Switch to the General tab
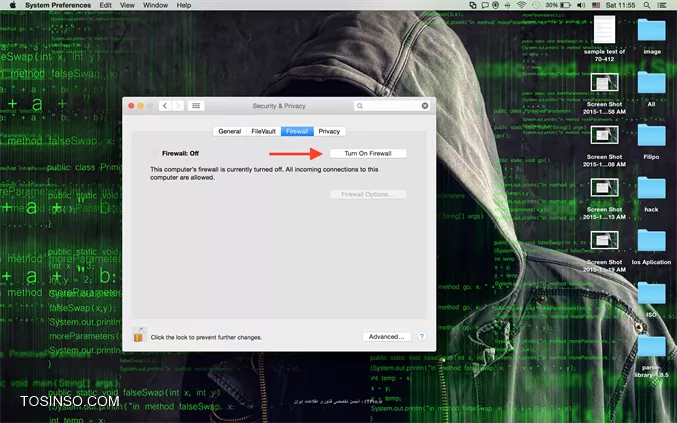The image size is (677, 423). (229, 131)
